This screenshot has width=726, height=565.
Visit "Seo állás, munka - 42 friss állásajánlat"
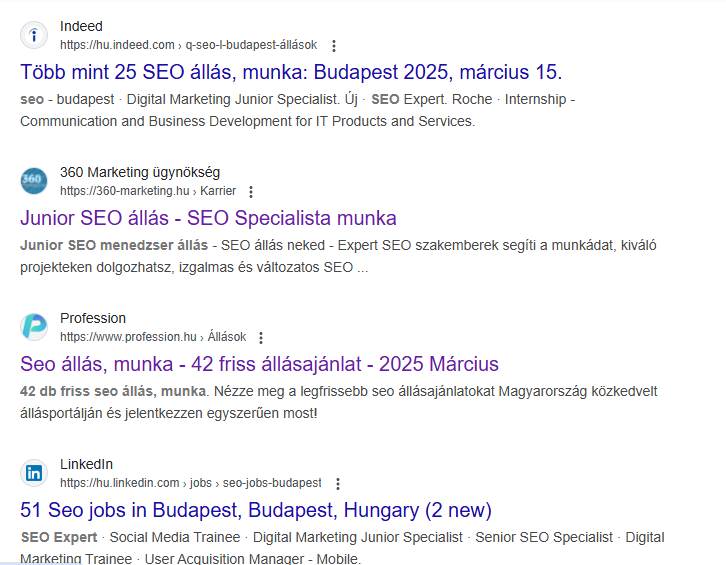coord(259,364)
